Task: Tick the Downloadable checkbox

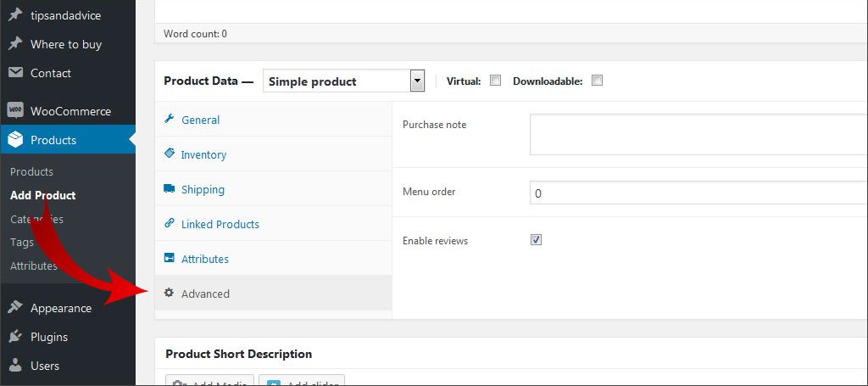Action: click(597, 81)
